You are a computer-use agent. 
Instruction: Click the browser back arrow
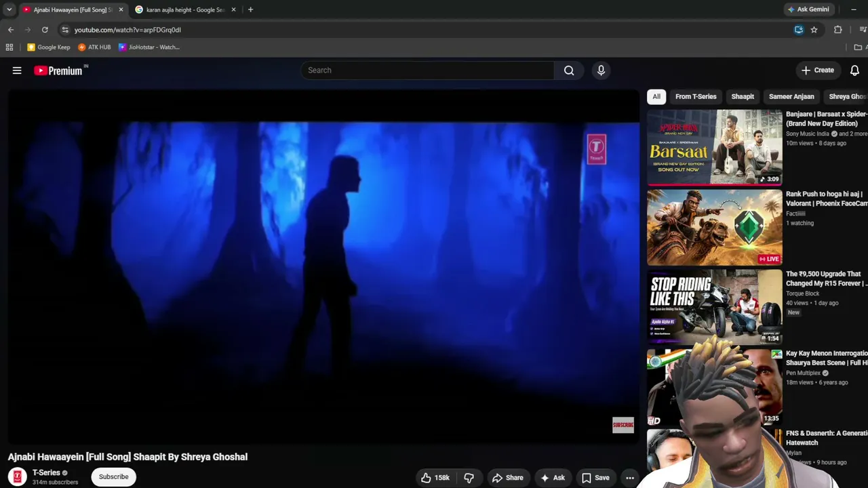pyautogui.click(x=11, y=30)
